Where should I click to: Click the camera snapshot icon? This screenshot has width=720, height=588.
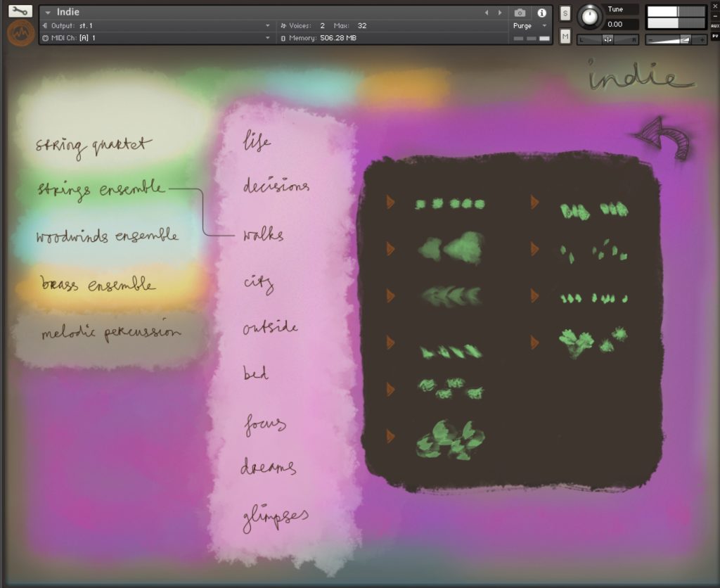pos(520,13)
